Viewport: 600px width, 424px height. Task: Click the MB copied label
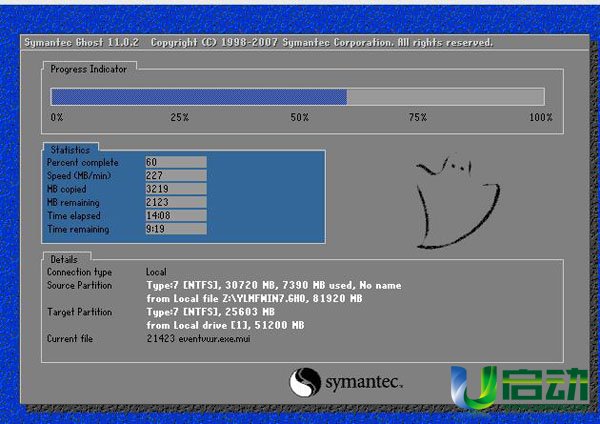coord(67,189)
